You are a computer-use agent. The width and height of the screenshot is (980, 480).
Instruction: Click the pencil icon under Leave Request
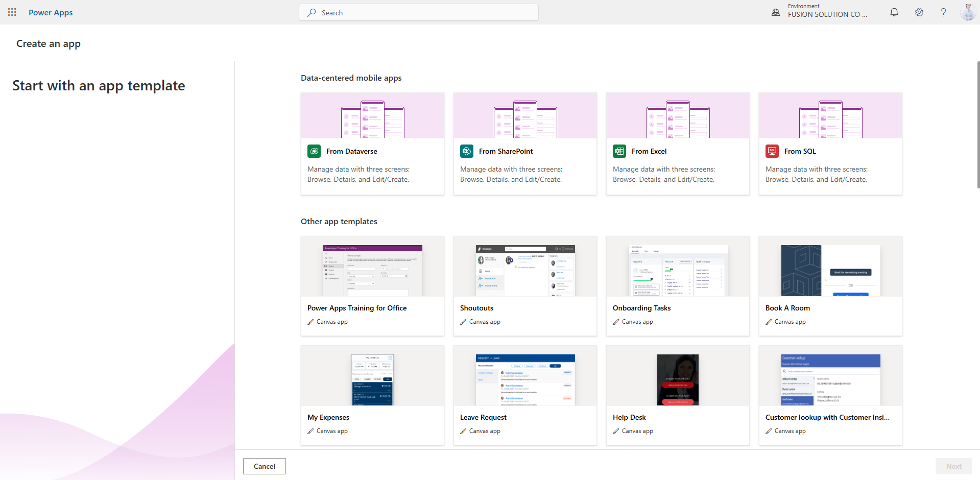(463, 431)
